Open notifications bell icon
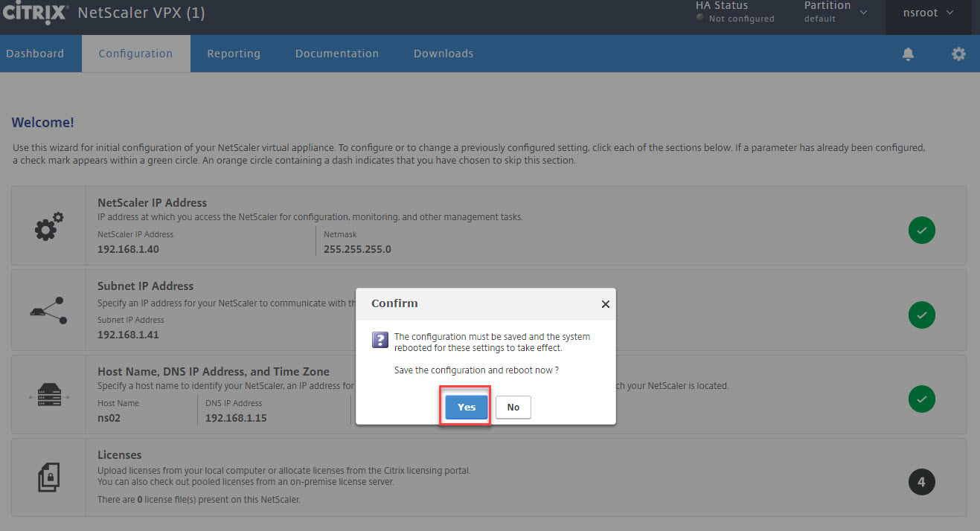The height and width of the screenshot is (531, 980). 908,54
